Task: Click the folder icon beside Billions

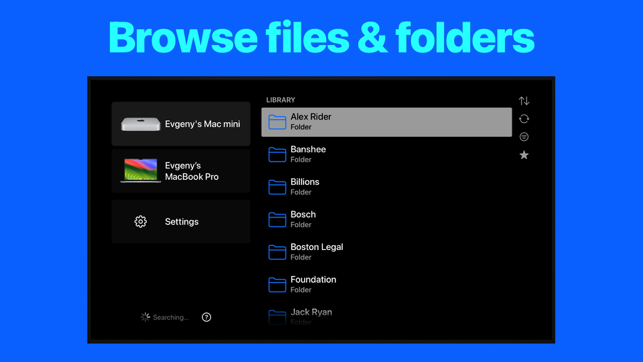Action: [x=277, y=187]
